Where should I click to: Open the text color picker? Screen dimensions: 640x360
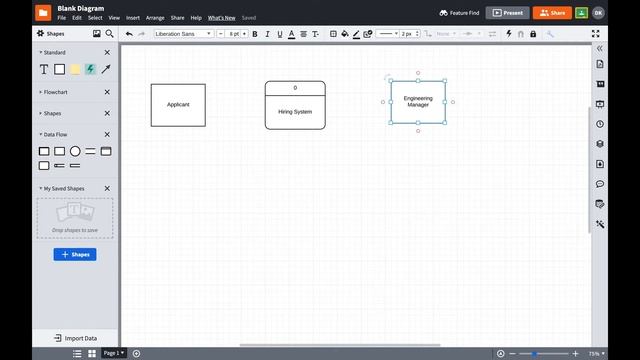click(291, 34)
